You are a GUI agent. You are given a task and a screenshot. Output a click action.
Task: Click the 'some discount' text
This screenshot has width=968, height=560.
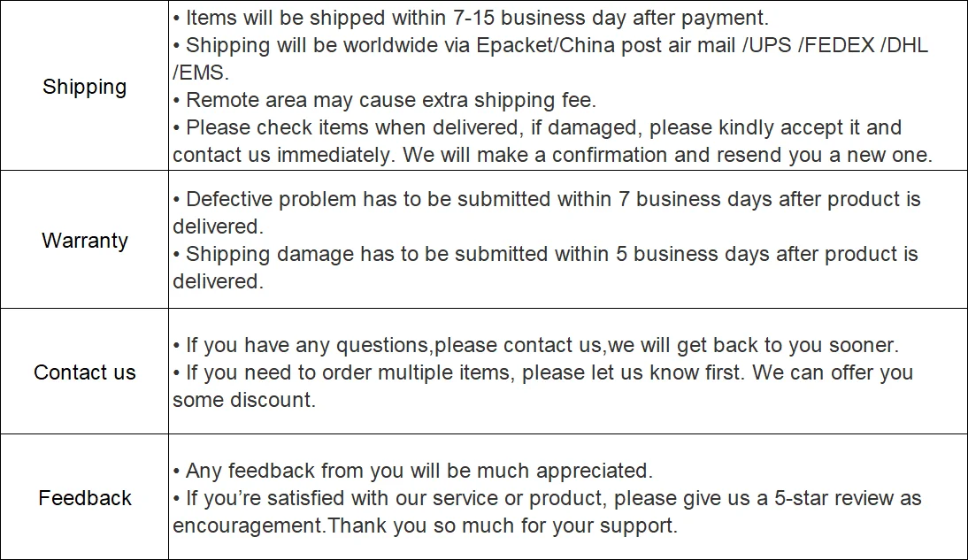click(244, 400)
